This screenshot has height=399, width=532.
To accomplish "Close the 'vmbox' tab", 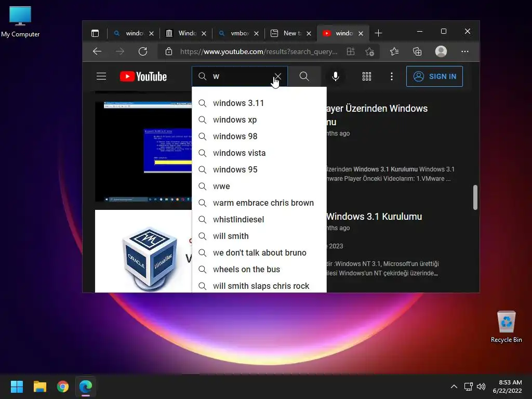I will pyautogui.click(x=257, y=33).
